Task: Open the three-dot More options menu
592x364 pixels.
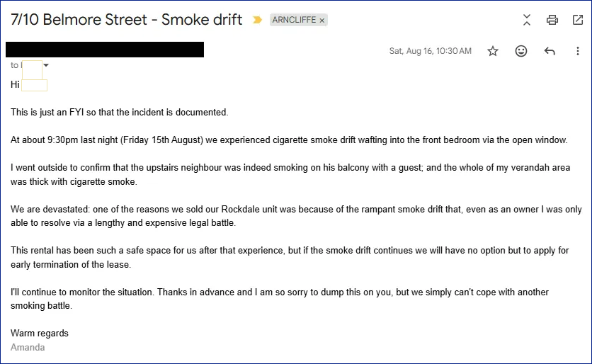Action: (578, 51)
